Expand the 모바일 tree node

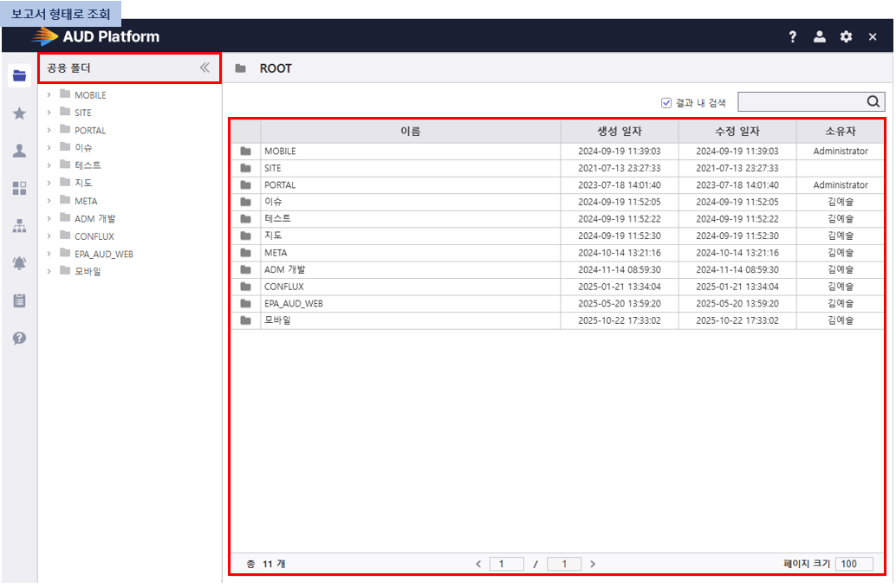49,271
